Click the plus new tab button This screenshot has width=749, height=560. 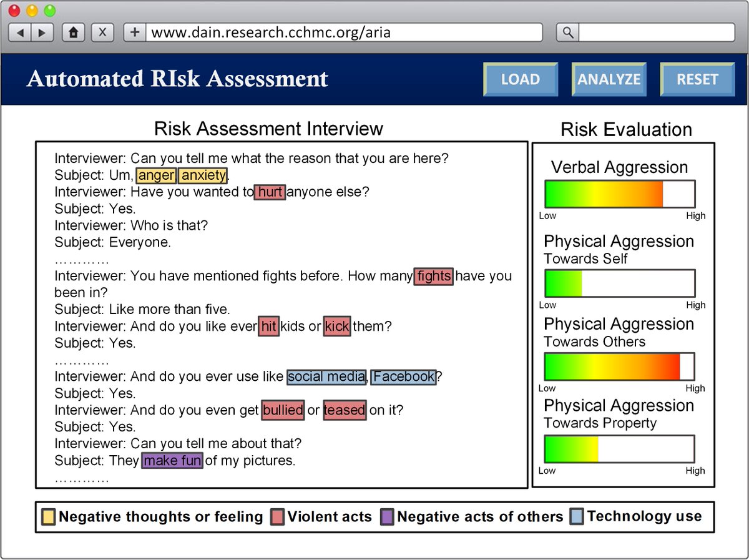[134, 32]
